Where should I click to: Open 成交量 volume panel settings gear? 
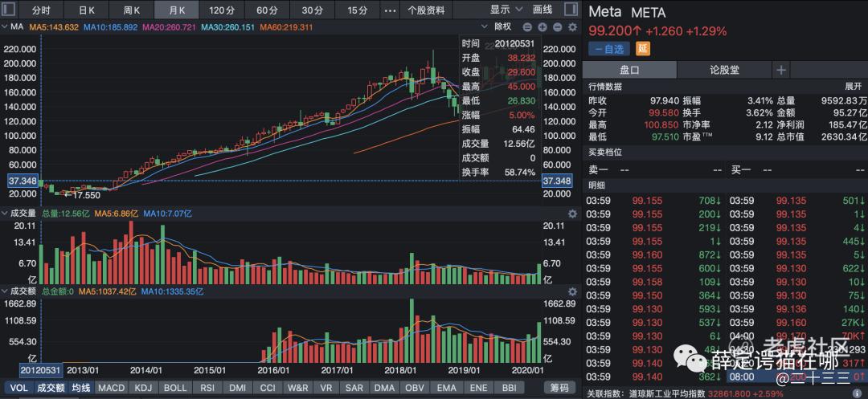[572, 214]
